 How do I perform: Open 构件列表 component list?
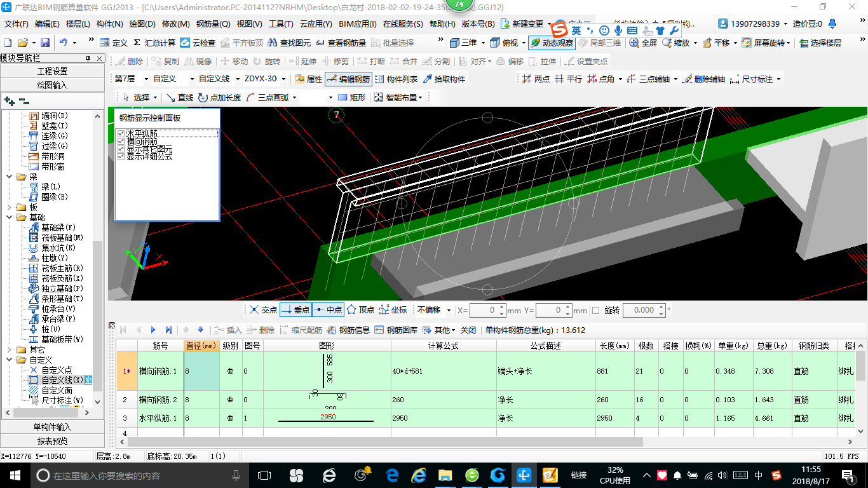[x=396, y=79]
